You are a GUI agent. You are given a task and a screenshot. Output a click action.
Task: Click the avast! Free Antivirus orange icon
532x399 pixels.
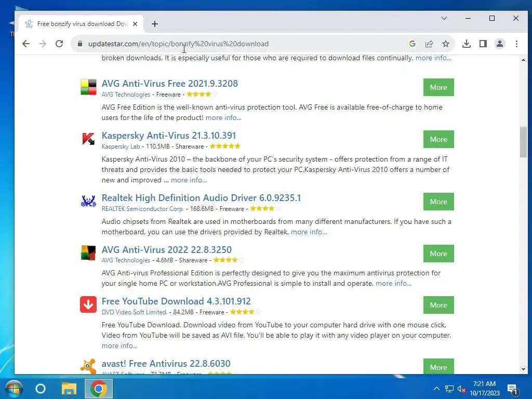(88, 366)
